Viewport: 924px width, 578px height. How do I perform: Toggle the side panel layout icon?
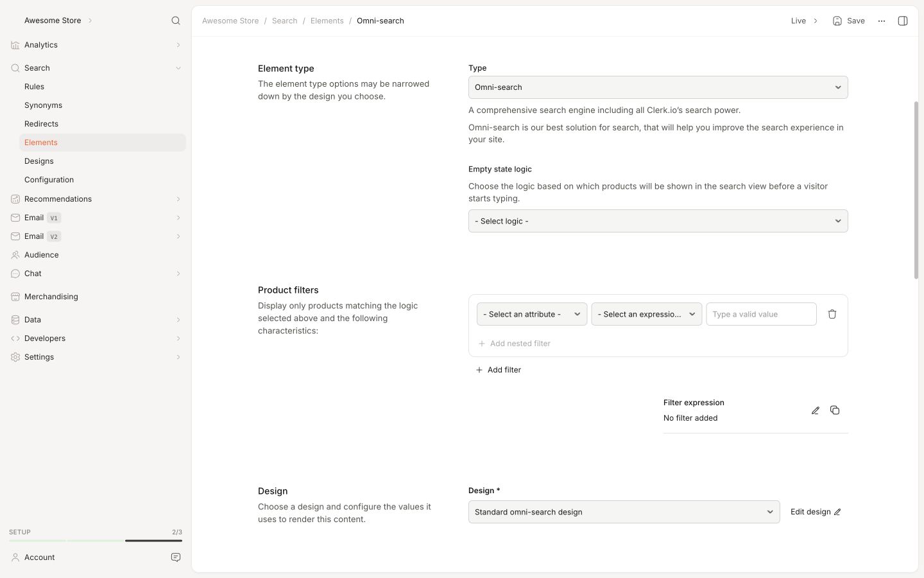[x=903, y=21]
